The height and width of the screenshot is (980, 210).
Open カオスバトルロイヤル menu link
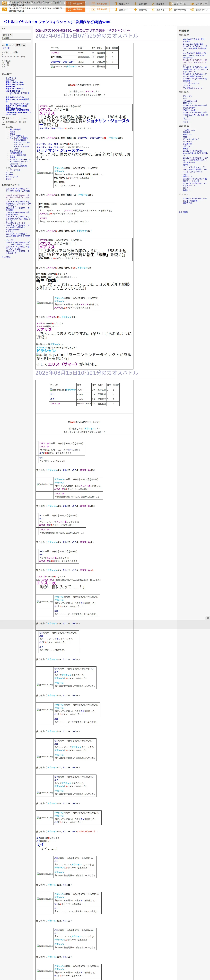pos(15,97)
